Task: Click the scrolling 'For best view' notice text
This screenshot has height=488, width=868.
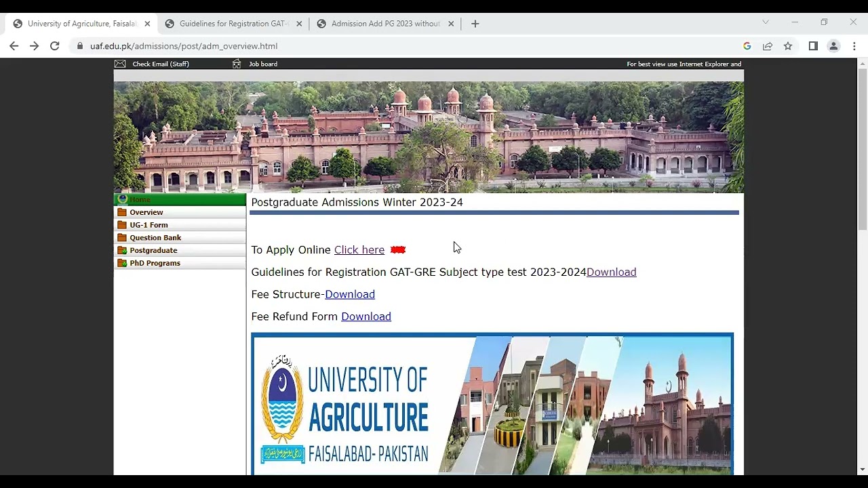Action: click(684, 64)
